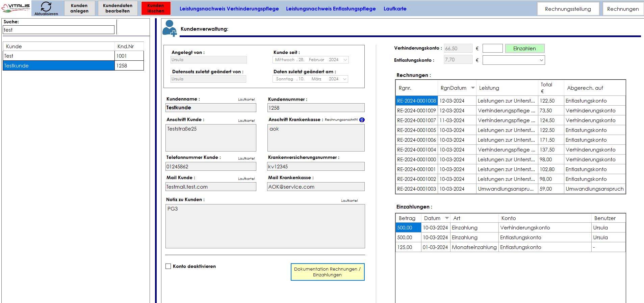Click the Vitalis logo
Viewport: 644px width, 303px height.
pos(16,7)
